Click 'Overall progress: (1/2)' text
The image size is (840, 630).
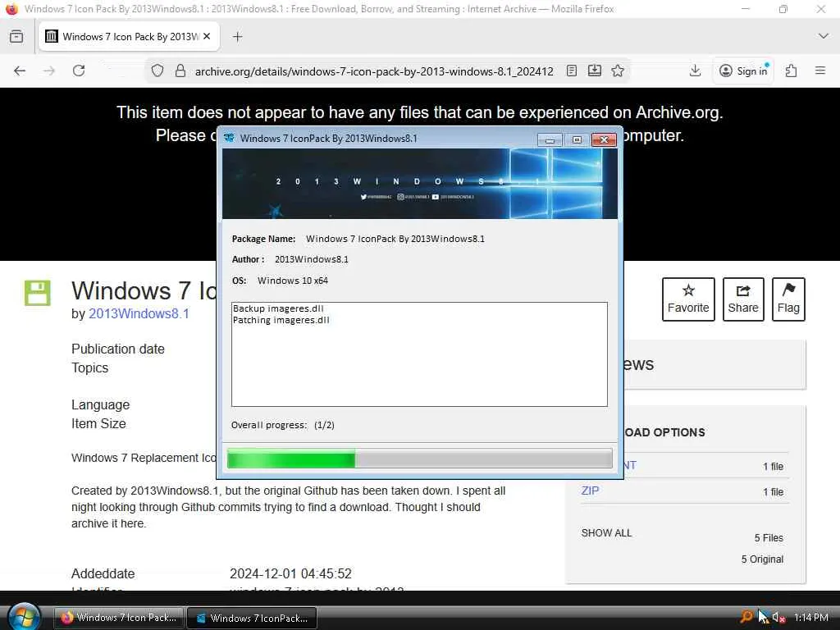point(283,426)
